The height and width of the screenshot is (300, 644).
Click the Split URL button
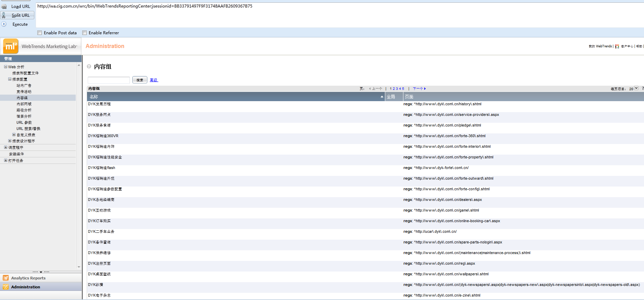17,15
